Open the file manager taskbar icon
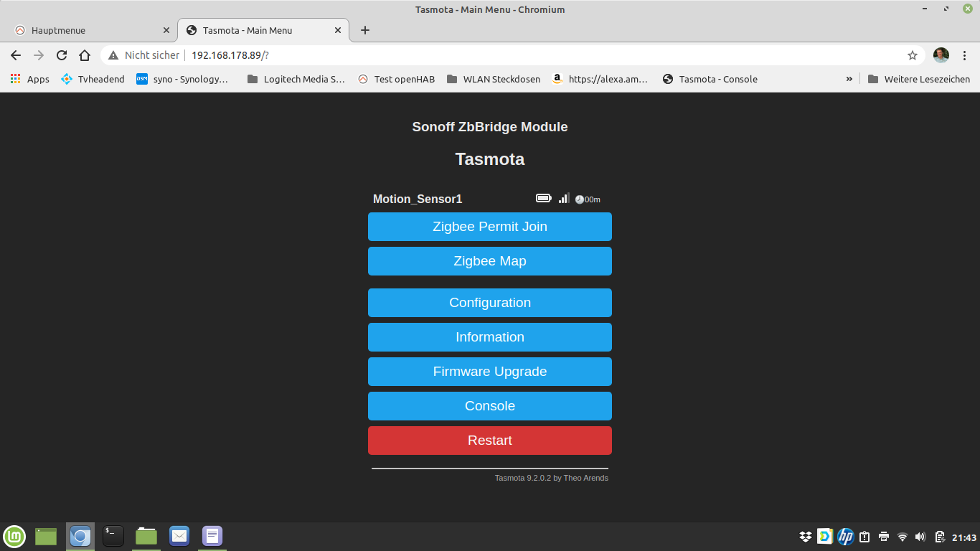The height and width of the screenshot is (551, 980). (x=146, y=536)
